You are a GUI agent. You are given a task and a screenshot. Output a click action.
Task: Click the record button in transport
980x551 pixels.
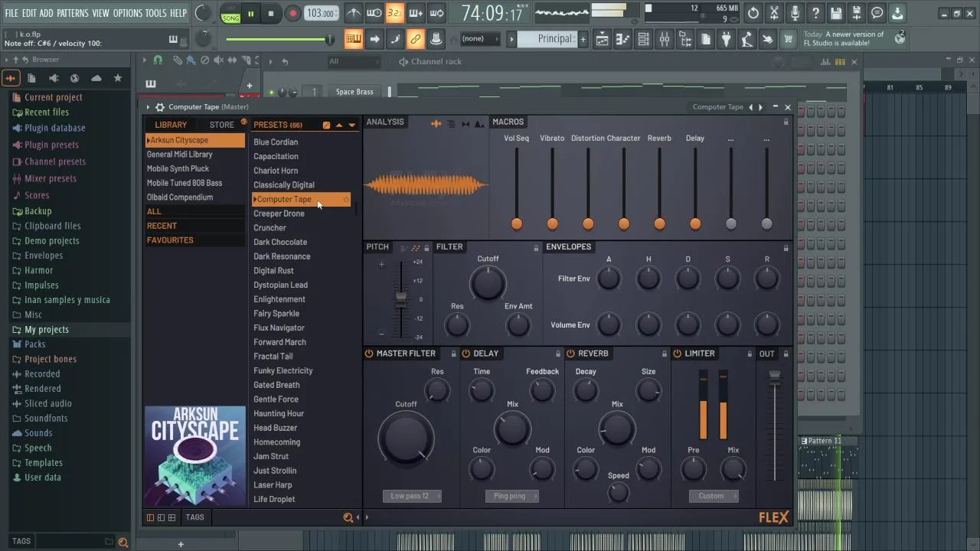pos(292,13)
